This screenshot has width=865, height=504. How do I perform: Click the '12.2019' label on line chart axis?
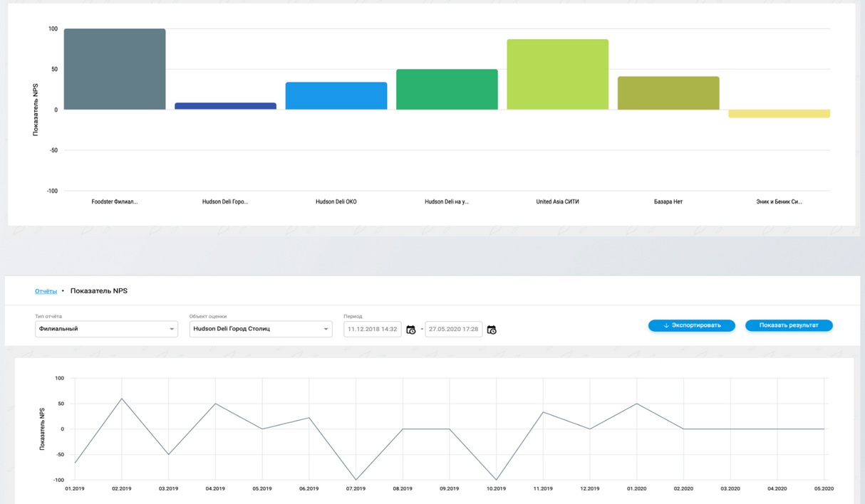[590, 489]
